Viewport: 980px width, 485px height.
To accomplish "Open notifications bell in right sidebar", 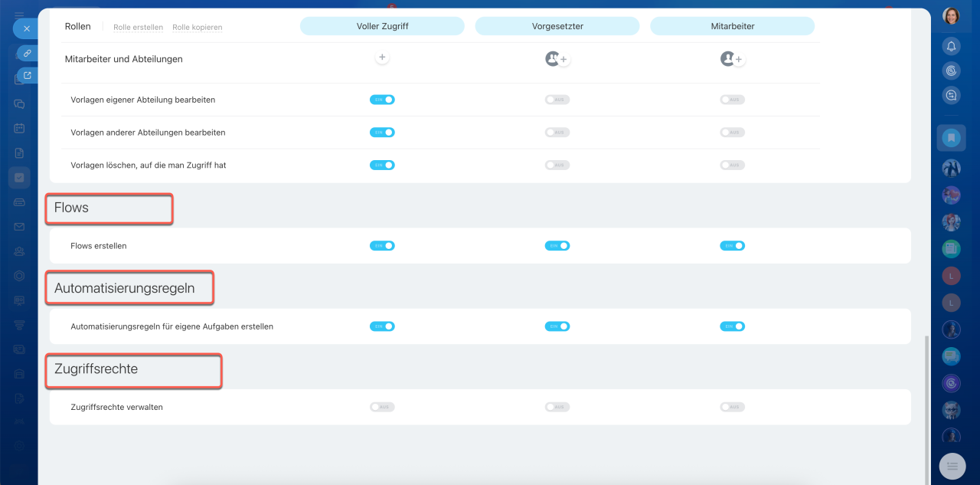I will (x=951, y=47).
